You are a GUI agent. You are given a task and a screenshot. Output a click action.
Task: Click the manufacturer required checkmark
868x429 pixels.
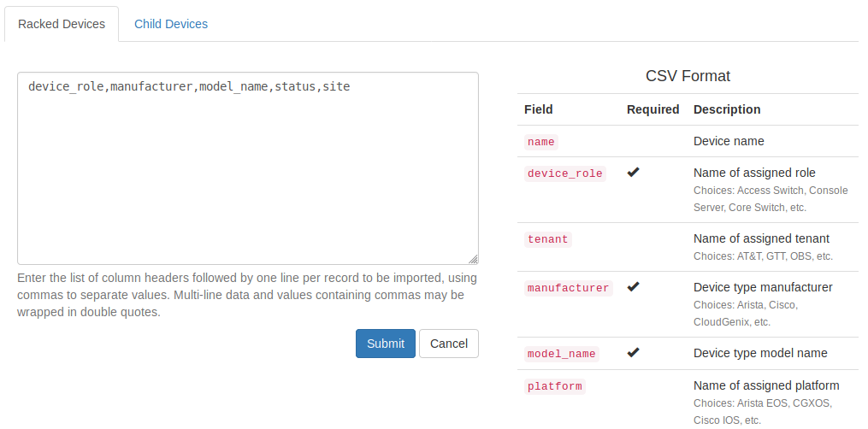pos(634,286)
